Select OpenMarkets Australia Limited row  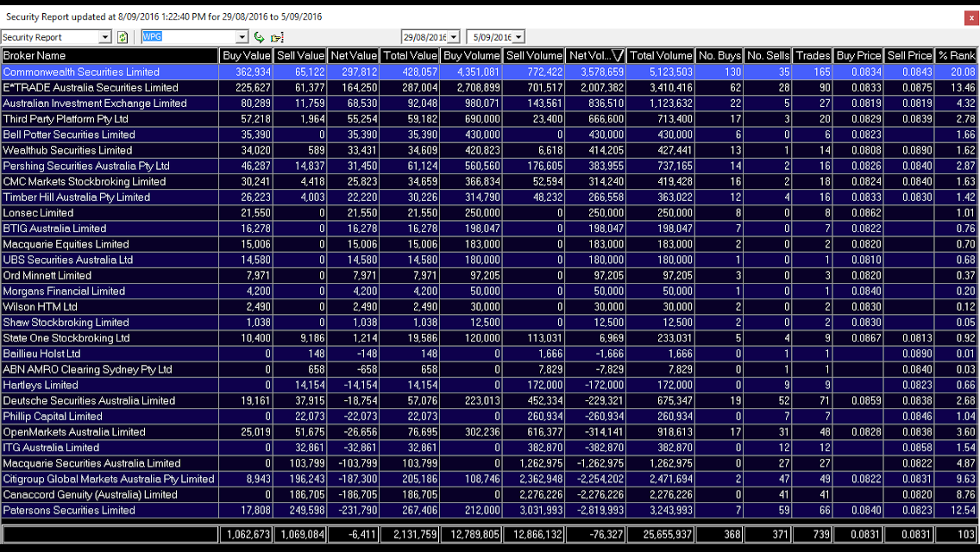click(489, 432)
